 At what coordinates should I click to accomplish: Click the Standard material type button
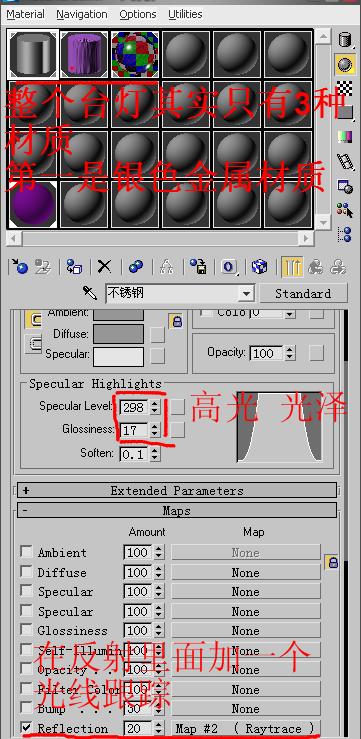[303, 293]
